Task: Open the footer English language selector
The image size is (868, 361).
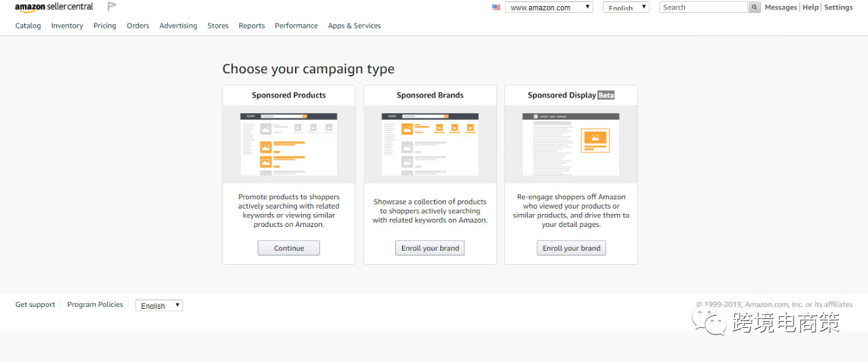Action: coord(159,305)
